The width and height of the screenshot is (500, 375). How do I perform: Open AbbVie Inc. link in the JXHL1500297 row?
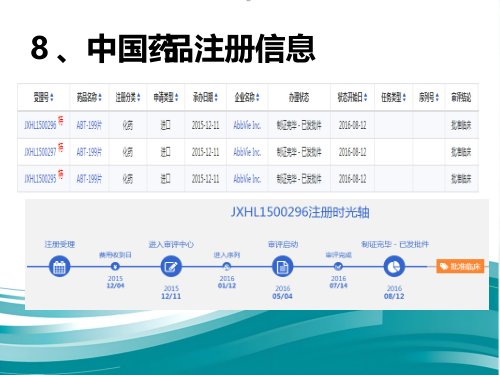click(x=247, y=152)
